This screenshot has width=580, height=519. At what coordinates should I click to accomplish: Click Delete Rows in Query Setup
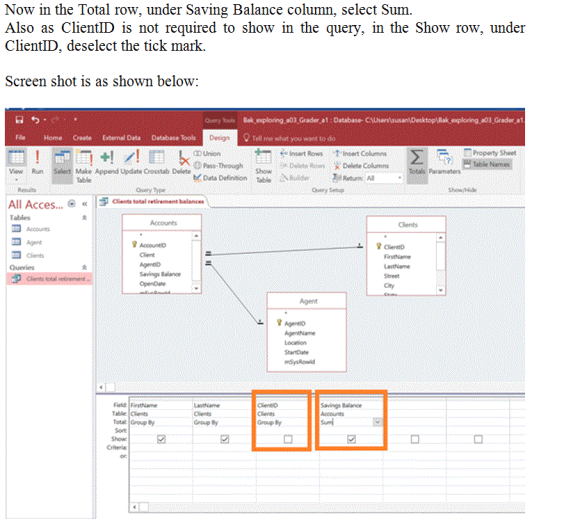[x=302, y=166]
